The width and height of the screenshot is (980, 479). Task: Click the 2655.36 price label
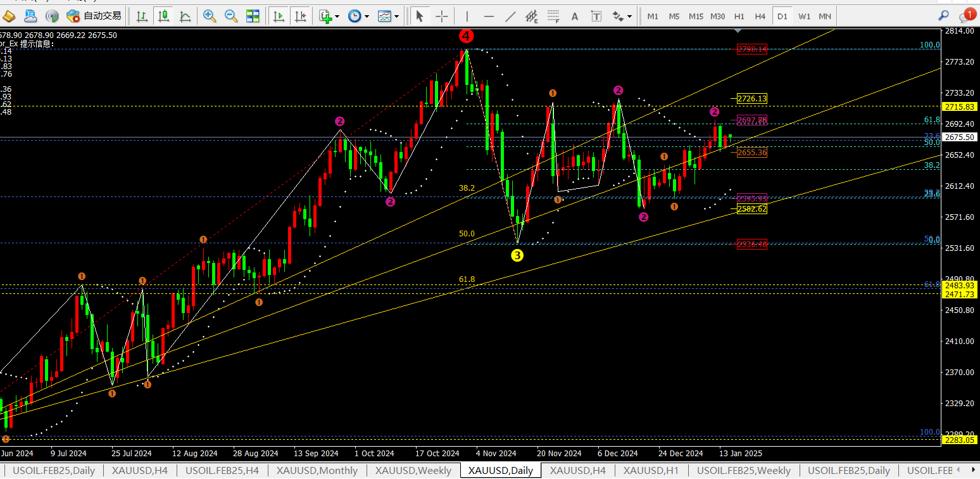[752, 152]
